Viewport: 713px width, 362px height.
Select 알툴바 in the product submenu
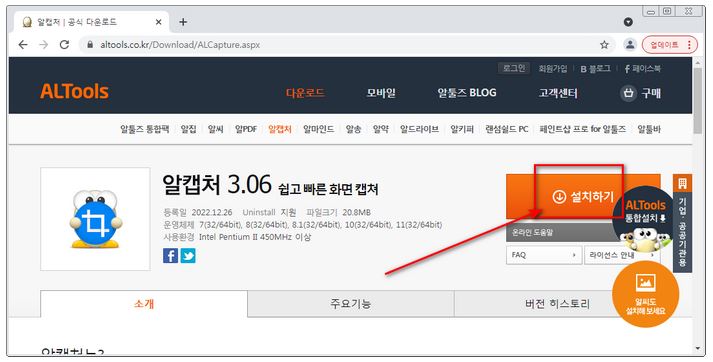pos(649,129)
